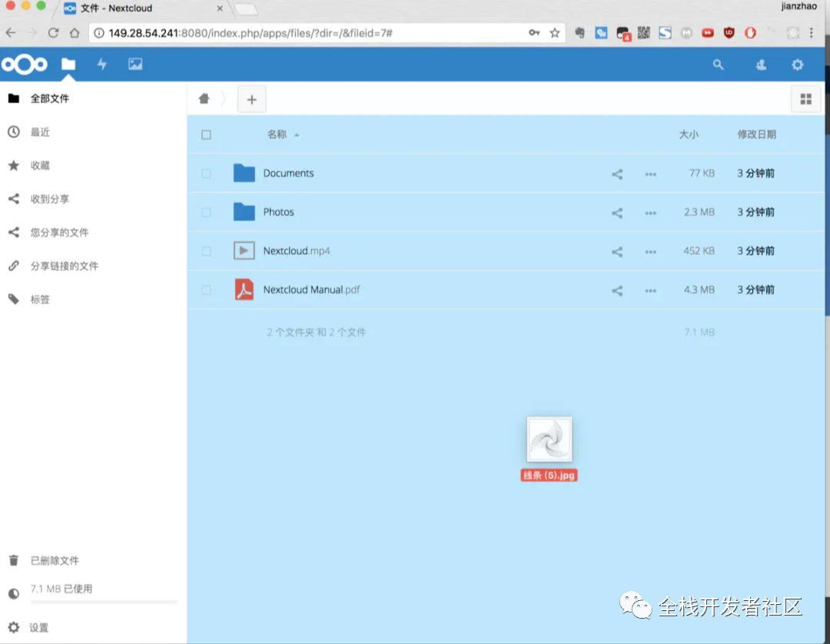Open more actions for Nextcloud Manual.pdf

[651, 291]
